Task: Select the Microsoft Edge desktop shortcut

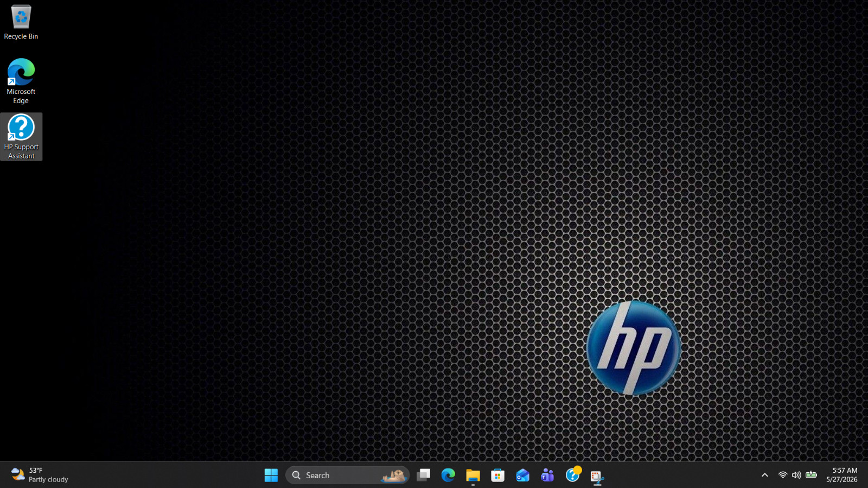Action: [21, 81]
